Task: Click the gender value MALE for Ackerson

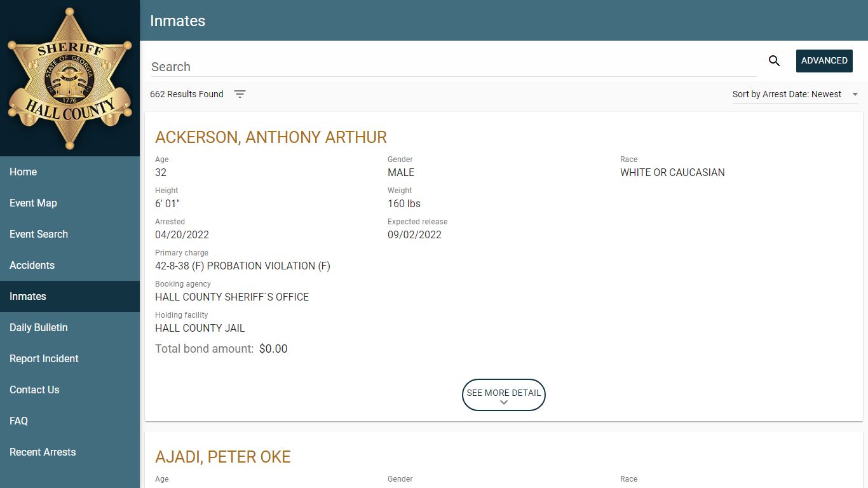Action: (401, 172)
